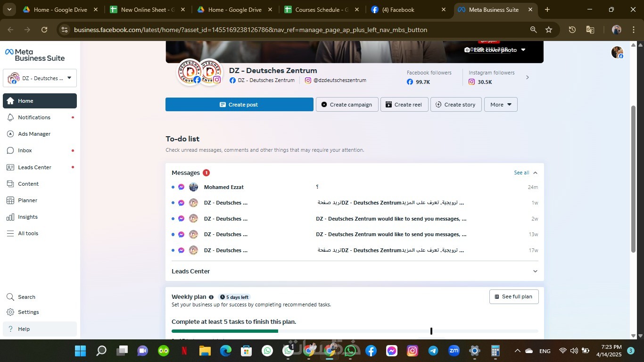Open the Content section
The height and width of the screenshot is (362, 644).
40,184
